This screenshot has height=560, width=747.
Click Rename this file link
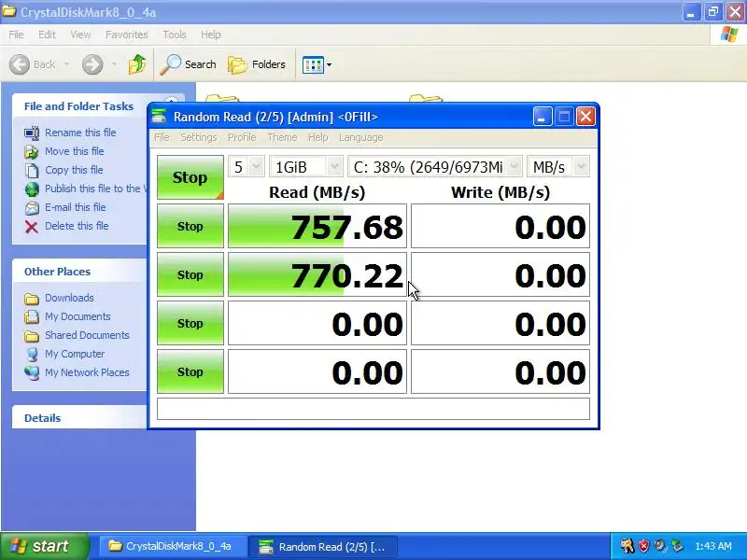[x=80, y=133]
